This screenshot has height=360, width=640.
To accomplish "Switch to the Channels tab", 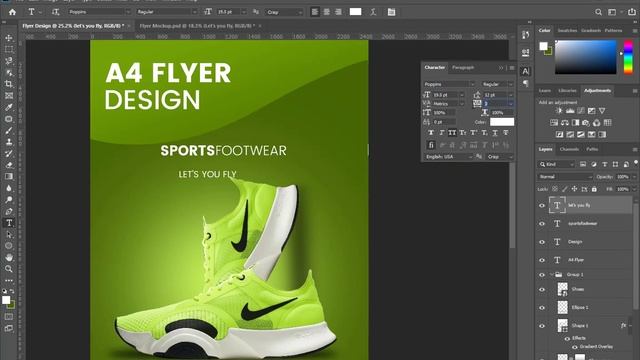I will pyautogui.click(x=569, y=149).
